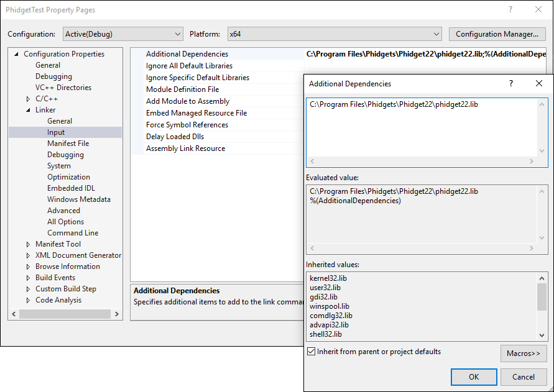Click the Additional Dependencies dialog help icon
554x392 pixels.
(x=511, y=83)
